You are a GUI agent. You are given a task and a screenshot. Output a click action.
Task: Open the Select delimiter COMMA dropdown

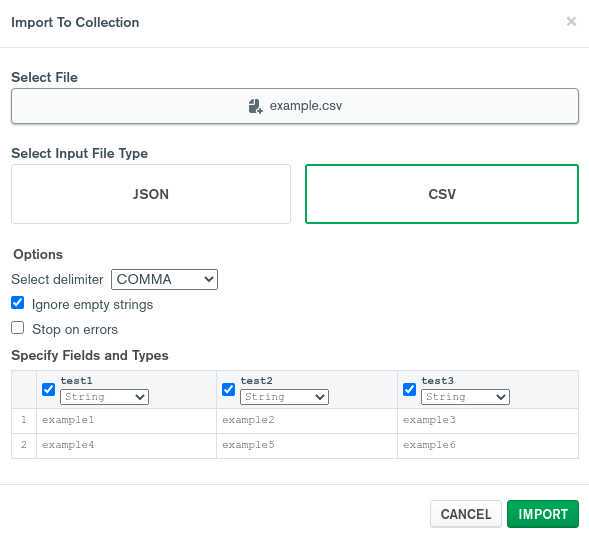(164, 279)
